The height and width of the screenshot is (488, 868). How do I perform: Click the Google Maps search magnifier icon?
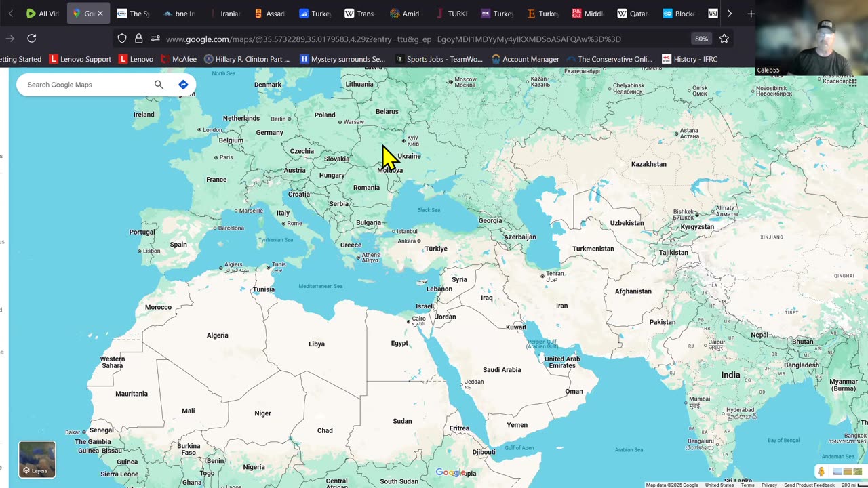coord(159,85)
